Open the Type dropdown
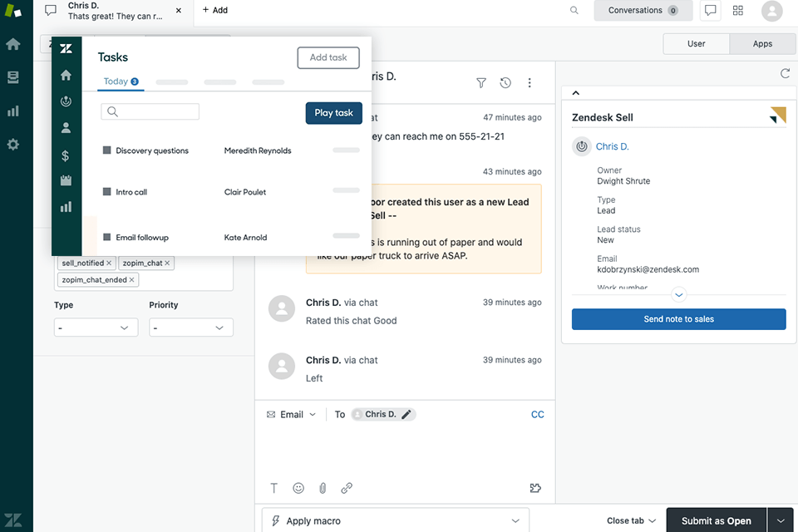The width and height of the screenshot is (798, 532). [96, 328]
